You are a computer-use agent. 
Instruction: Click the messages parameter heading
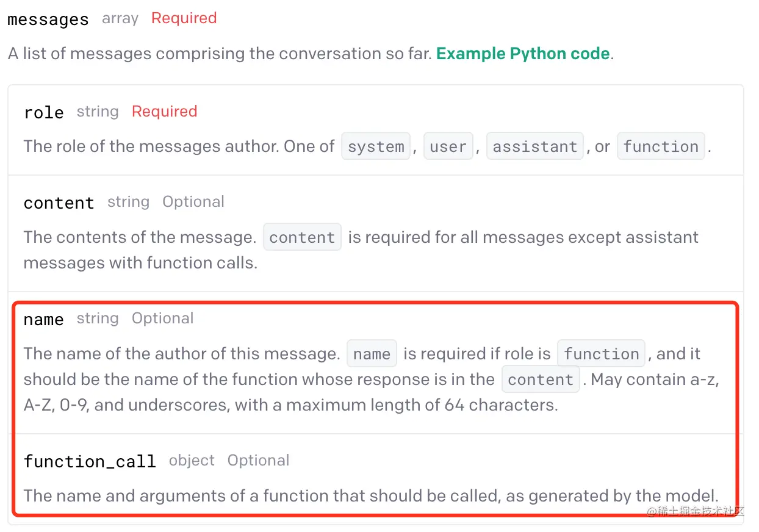[48, 20]
